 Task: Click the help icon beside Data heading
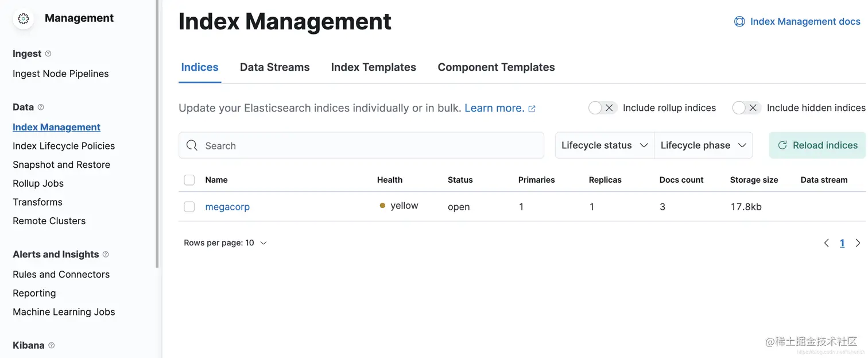coord(41,107)
